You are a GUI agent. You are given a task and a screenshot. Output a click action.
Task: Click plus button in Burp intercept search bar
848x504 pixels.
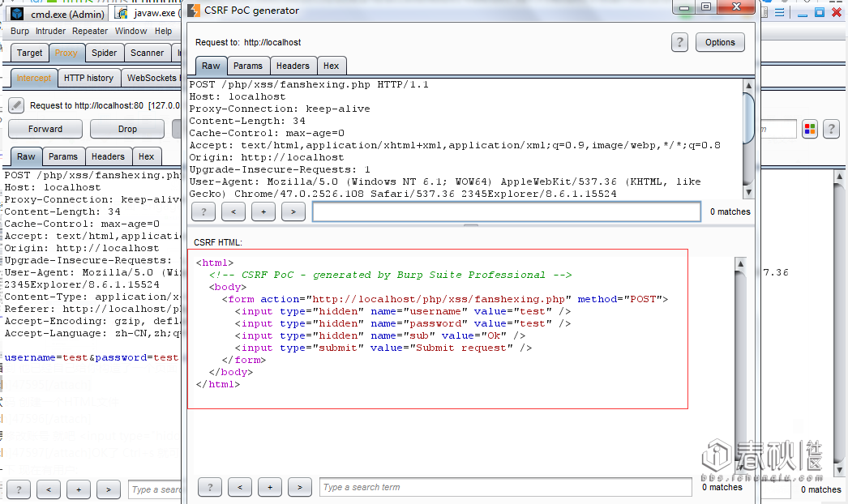(x=79, y=489)
